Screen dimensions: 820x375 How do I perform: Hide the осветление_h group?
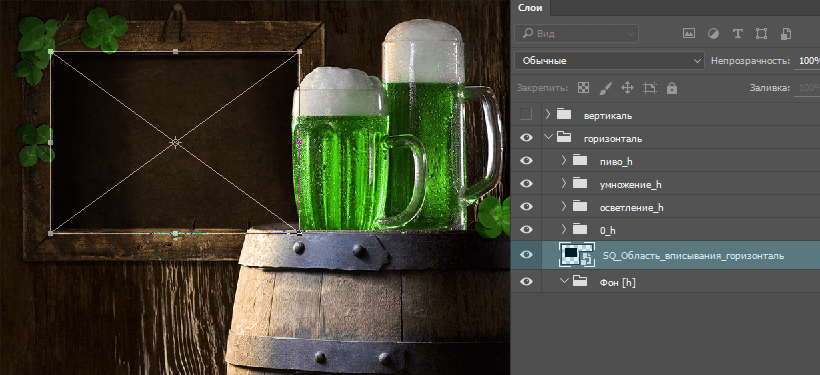(x=526, y=207)
